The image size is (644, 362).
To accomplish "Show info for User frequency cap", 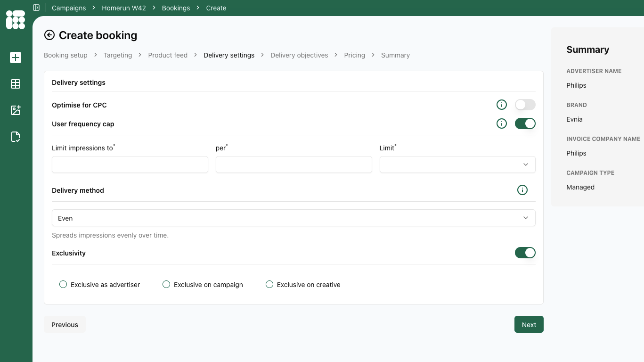I will coord(502,123).
